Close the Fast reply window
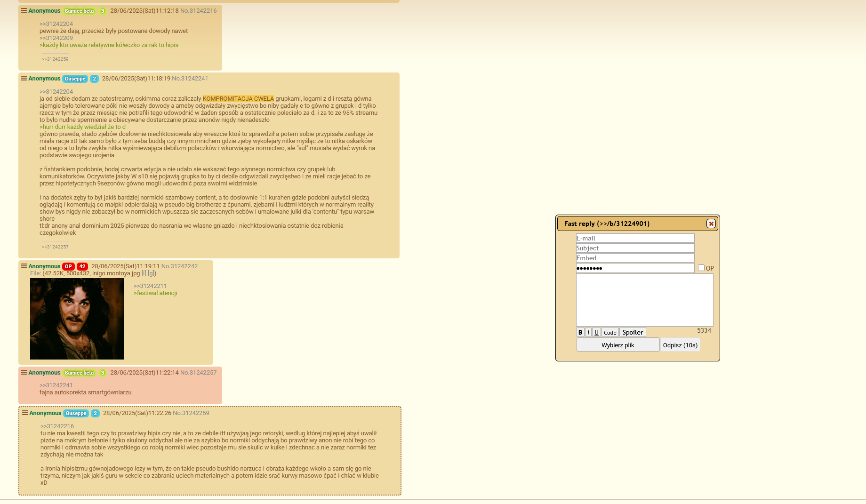Image resolution: width=866 pixels, height=504 pixels. click(711, 224)
